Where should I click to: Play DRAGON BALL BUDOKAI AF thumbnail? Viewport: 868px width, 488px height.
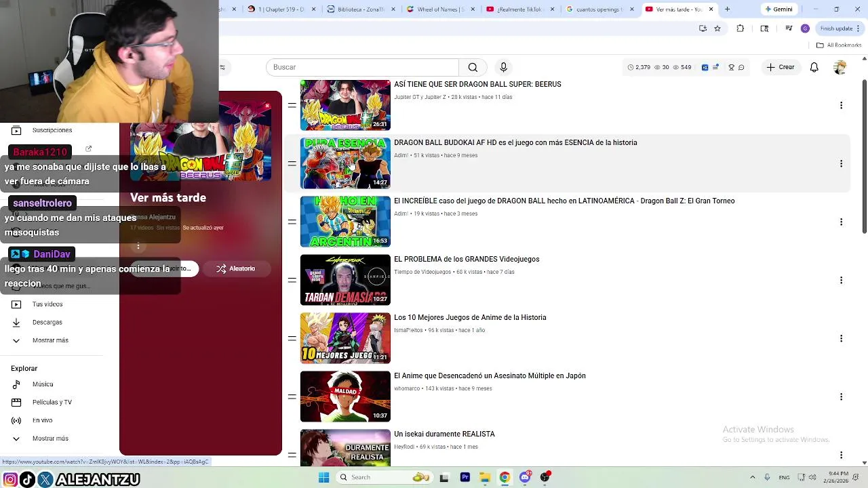pyautogui.click(x=345, y=163)
